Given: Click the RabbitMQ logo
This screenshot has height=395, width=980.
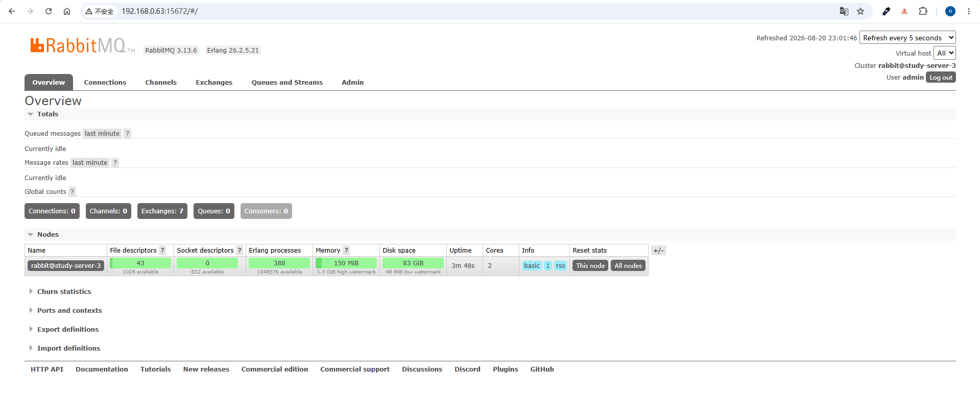Looking at the screenshot, I should 82,45.
